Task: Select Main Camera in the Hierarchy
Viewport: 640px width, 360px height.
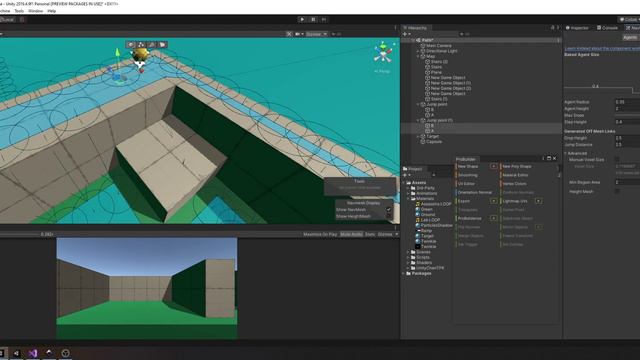Action: click(x=438, y=46)
